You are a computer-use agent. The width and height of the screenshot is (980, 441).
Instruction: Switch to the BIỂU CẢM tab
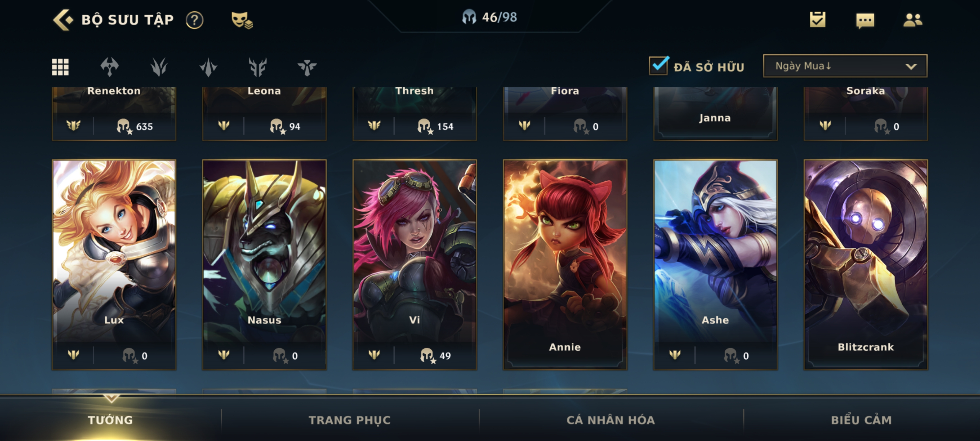[x=861, y=420]
